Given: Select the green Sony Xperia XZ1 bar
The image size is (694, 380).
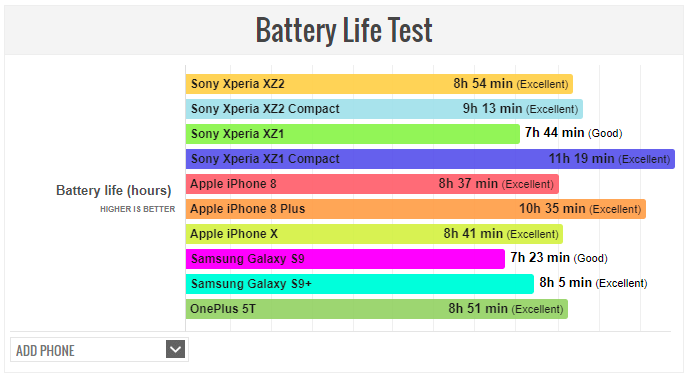Looking at the screenshot, I should [353, 134].
